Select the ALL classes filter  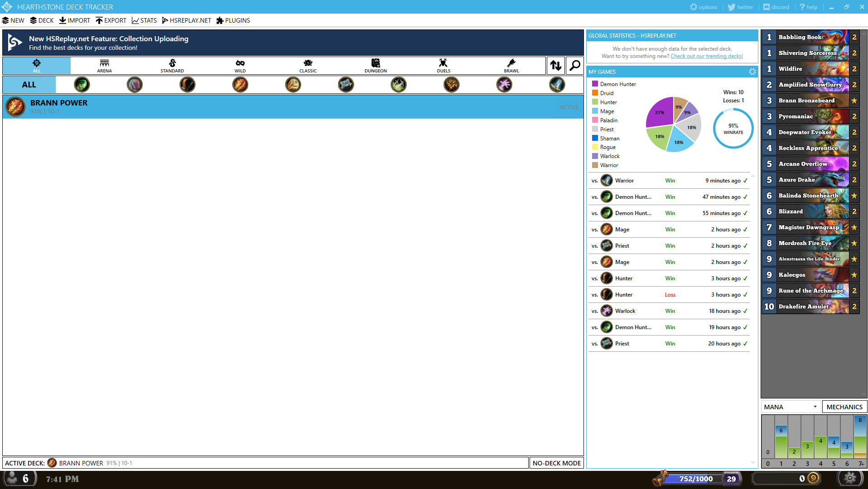pos(29,85)
